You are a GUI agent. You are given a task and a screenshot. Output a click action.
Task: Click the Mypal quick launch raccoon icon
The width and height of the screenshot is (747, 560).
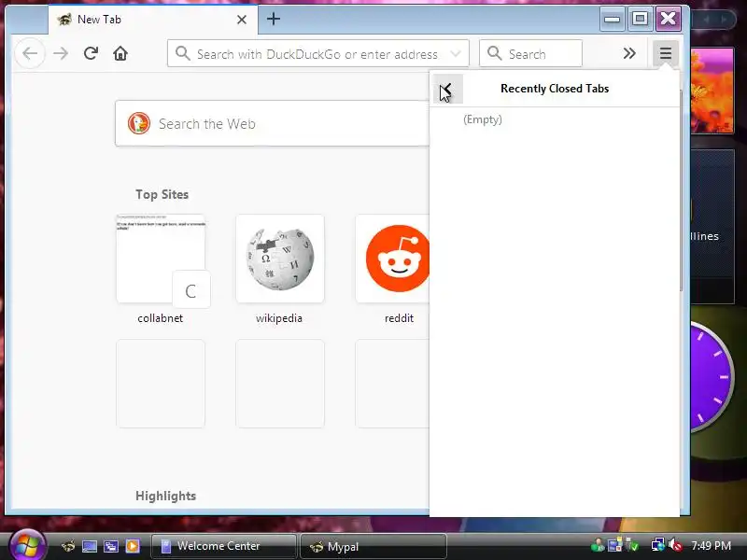coord(68,546)
